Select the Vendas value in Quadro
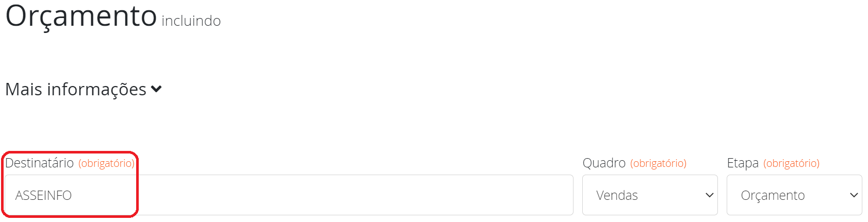 click(x=617, y=196)
